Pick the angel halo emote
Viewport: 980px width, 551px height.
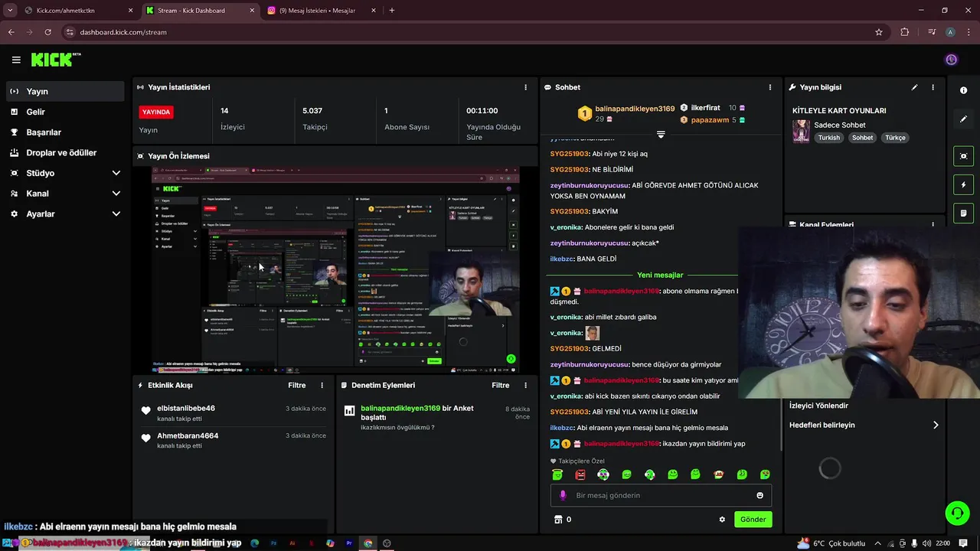(x=557, y=474)
